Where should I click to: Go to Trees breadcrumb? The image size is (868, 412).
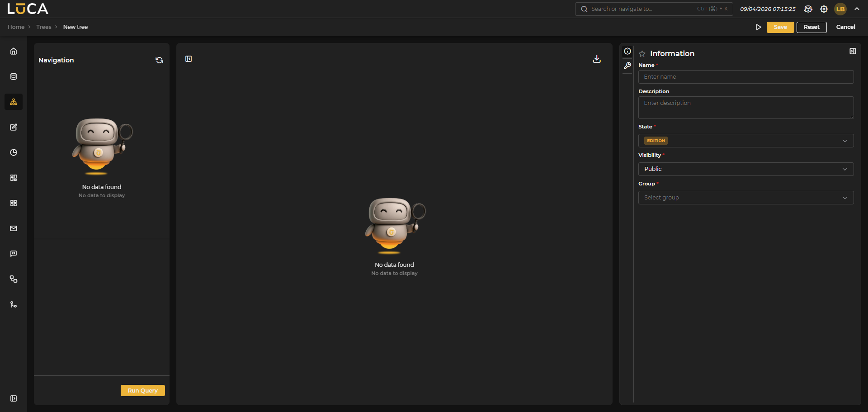[x=44, y=27]
